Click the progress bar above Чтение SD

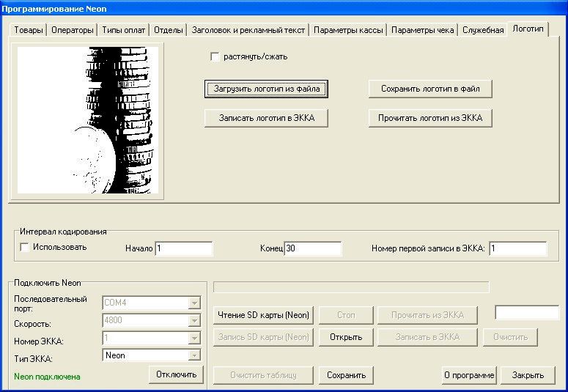point(351,287)
